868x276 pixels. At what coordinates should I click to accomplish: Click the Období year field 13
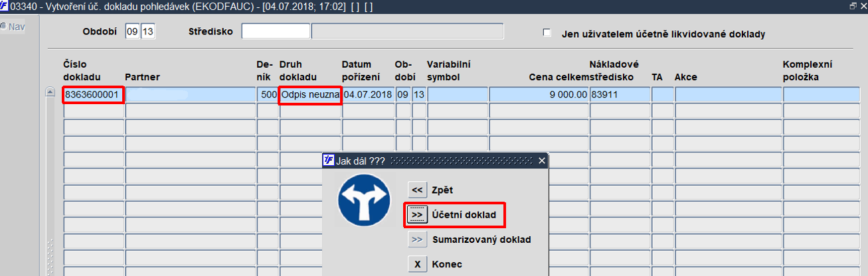pos(147,31)
